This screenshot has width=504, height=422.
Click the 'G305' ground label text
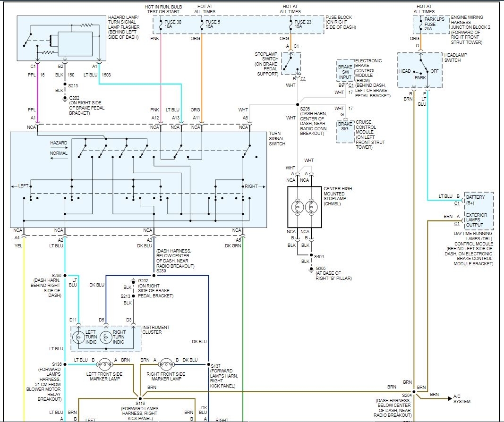coord(320,268)
